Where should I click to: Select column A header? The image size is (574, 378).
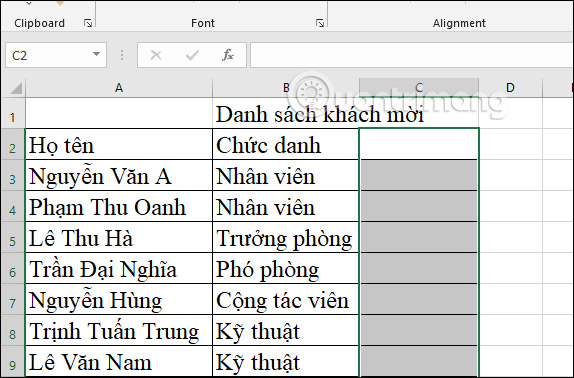(119, 88)
